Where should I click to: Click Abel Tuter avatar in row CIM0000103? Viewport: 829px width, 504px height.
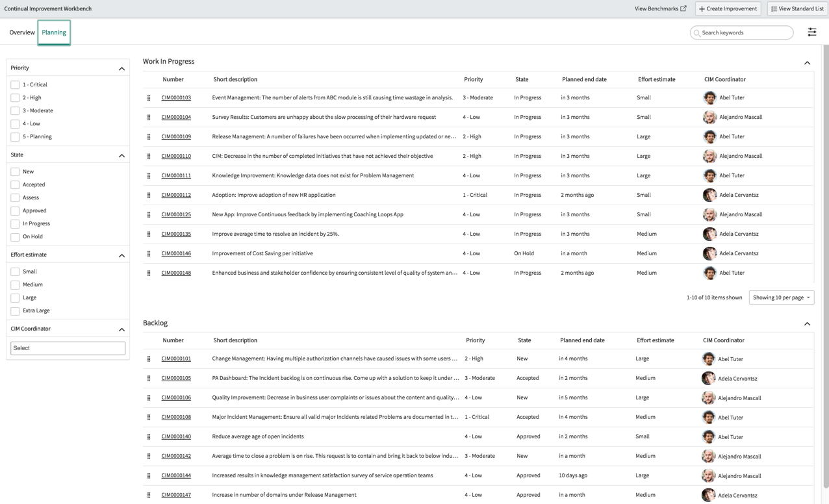(709, 97)
